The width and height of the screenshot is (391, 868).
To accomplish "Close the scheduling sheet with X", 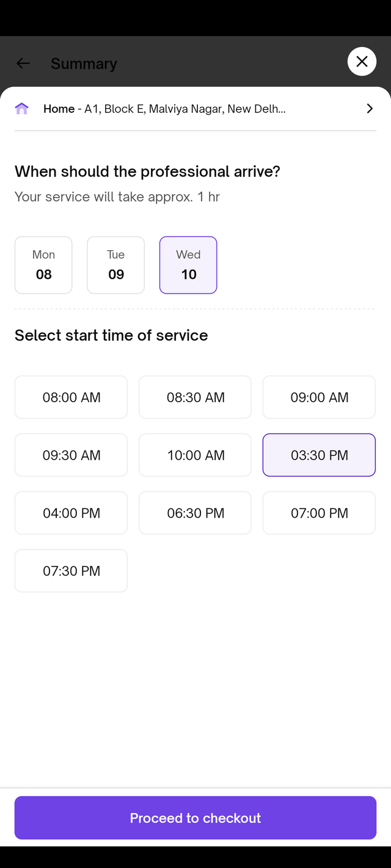I will (362, 62).
